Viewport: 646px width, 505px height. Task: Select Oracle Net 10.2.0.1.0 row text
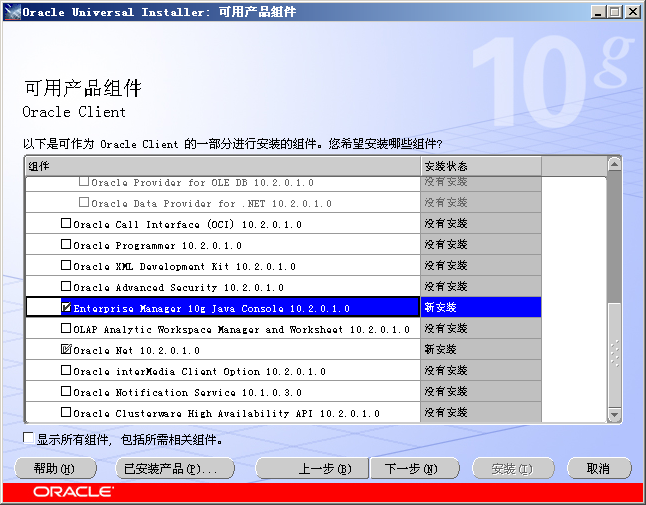coord(136,351)
